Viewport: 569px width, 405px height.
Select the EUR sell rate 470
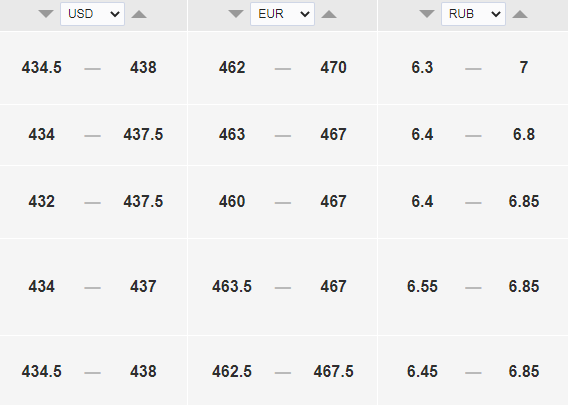(x=333, y=68)
